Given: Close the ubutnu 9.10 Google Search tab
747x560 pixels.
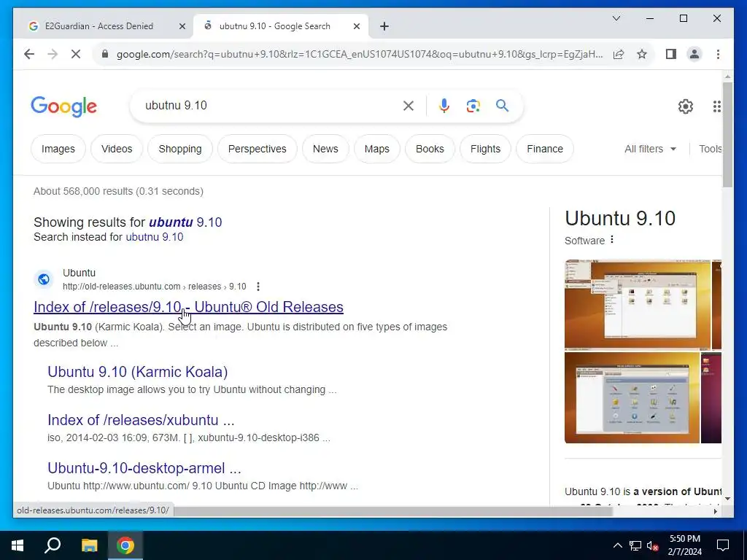Looking at the screenshot, I should (x=356, y=26).
